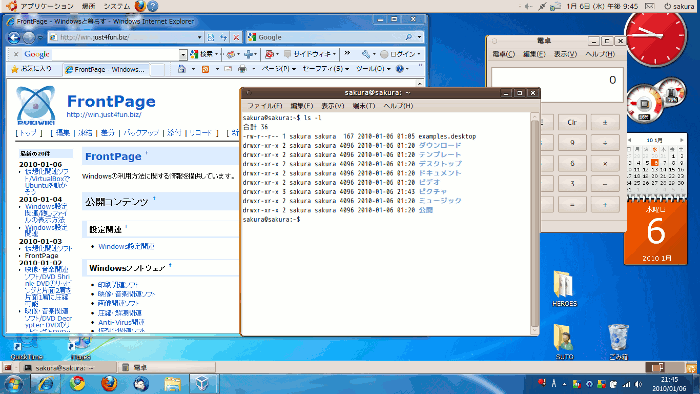Click the calculator multiply button
Viewport: 700px width, 394px height.
[x=605, y=163]
